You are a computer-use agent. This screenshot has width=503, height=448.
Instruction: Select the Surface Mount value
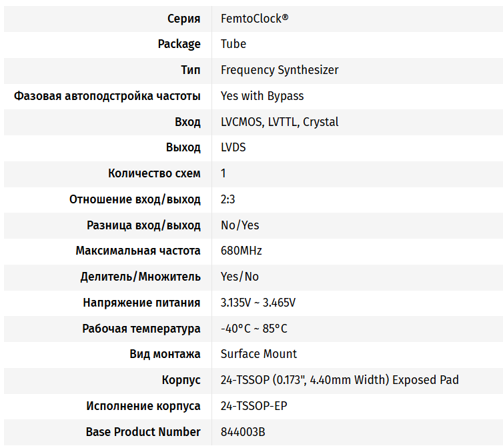(x=259, y=354)
